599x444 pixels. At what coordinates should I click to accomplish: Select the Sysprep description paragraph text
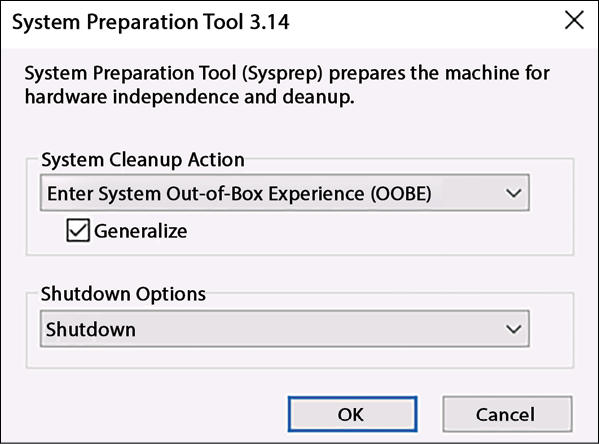(x=287, y=84)
